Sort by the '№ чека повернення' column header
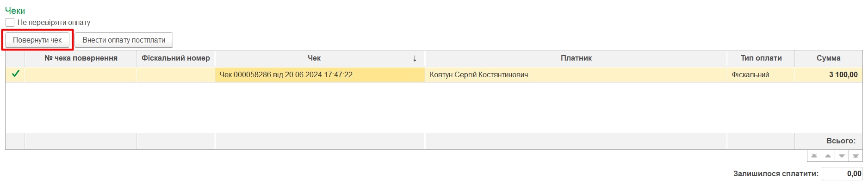This screenshot has width=868, height=185. 81,58
